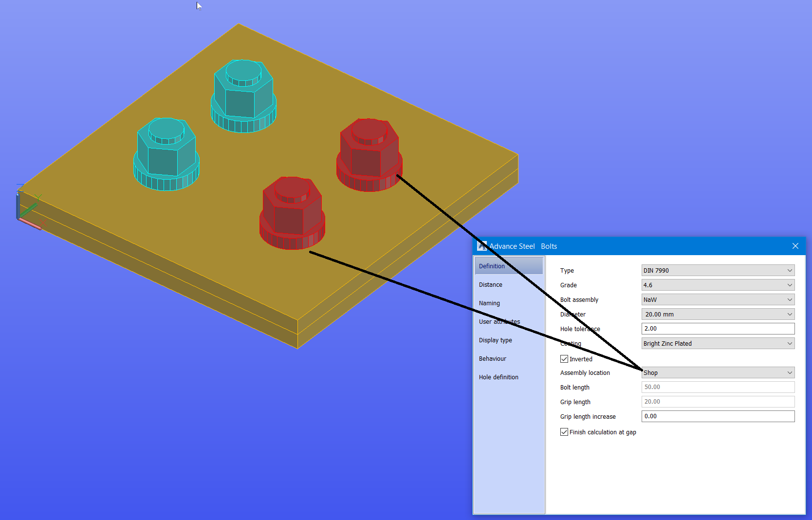Click the Advance Steel icon in the dialog title bar
Image resolution: width=812 pixels, height=520 pixels.
[482, 246]
